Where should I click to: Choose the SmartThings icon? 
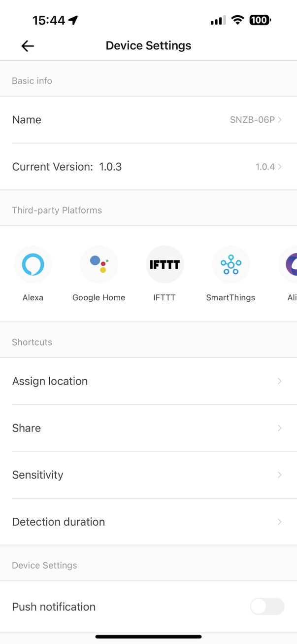(x=231, y=264)
